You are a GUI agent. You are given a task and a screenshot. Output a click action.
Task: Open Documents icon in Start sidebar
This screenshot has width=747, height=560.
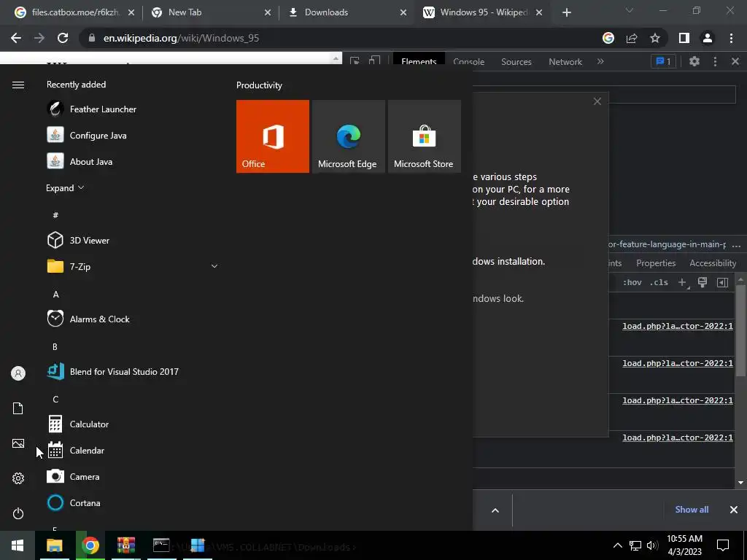point(18,408)
